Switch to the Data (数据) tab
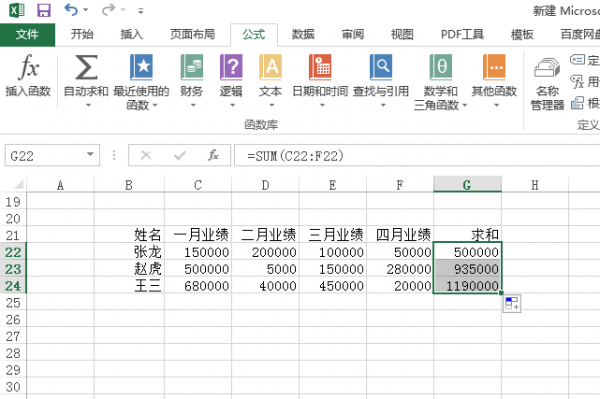This screenshot has height=399, width=600. click(x=303, y=34)
